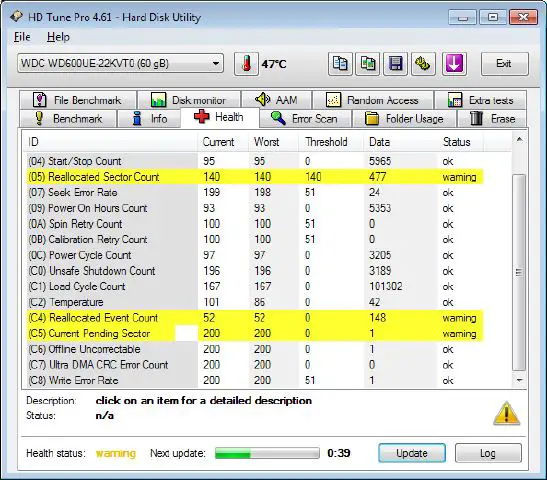Click the thermometer temperature icon

pos(246,64)
